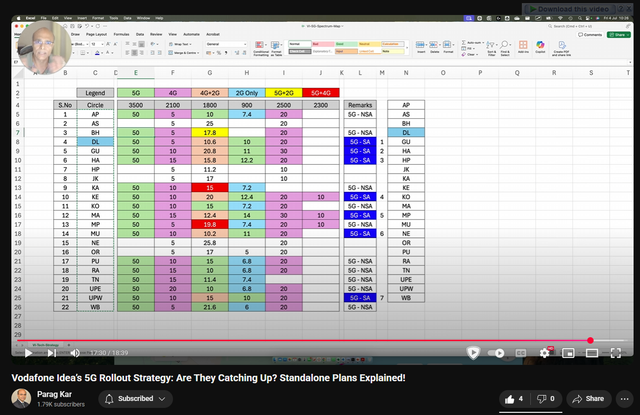Open the General number format dropdown
Screen dimensions: 640x415
click(x=226, y=44)
